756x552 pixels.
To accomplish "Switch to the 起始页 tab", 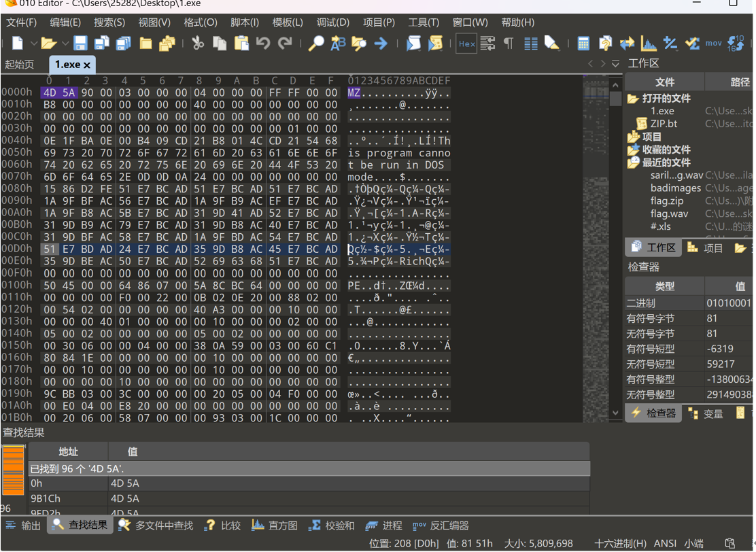I will click(19, 64).
